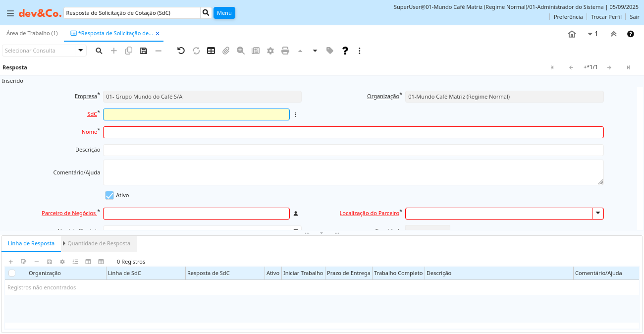Expand the Selecionar Consulta dropdown
The width and height of the screenshot is (644, 334).
tap(81, 51)
